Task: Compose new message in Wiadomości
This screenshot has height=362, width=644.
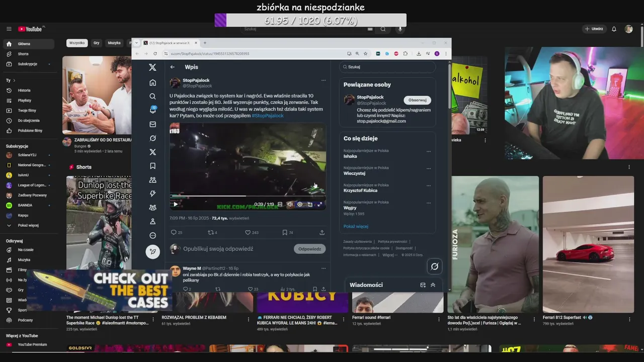Action: (x=423, y=285)
